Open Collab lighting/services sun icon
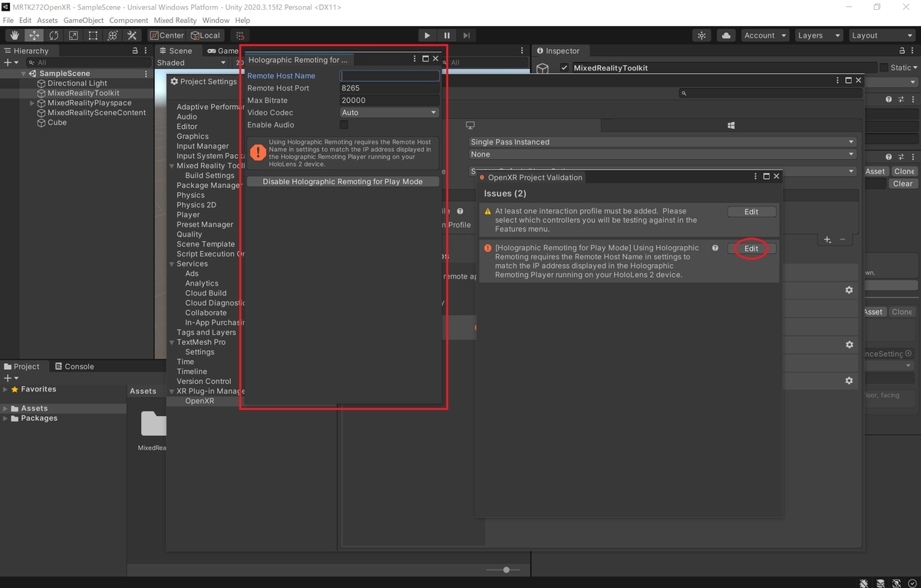The image size is (921, 588). click(702, 35)
